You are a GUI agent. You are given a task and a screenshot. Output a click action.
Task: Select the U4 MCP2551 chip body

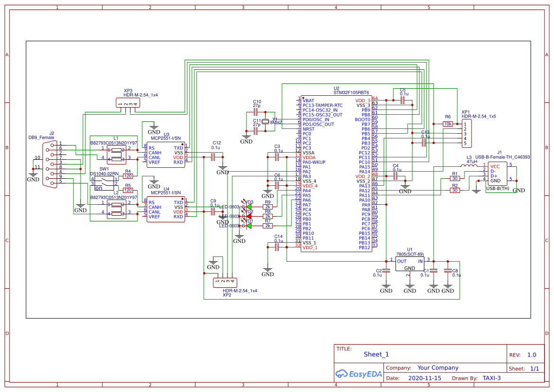tap(166, 209)
